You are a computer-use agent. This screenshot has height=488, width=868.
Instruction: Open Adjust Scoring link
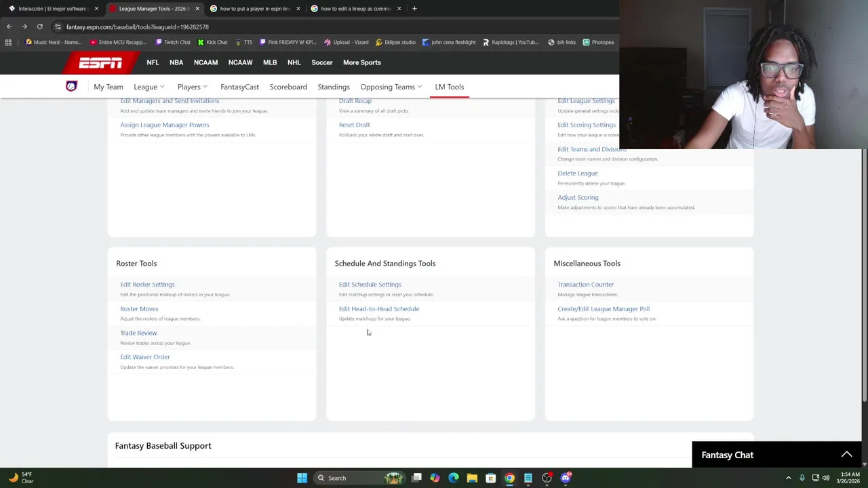[578, 197]
